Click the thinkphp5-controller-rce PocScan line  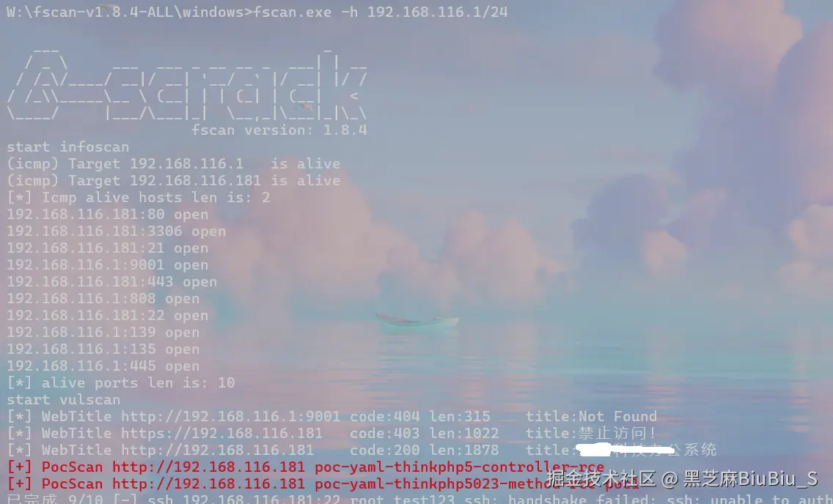tap(306, 467)
